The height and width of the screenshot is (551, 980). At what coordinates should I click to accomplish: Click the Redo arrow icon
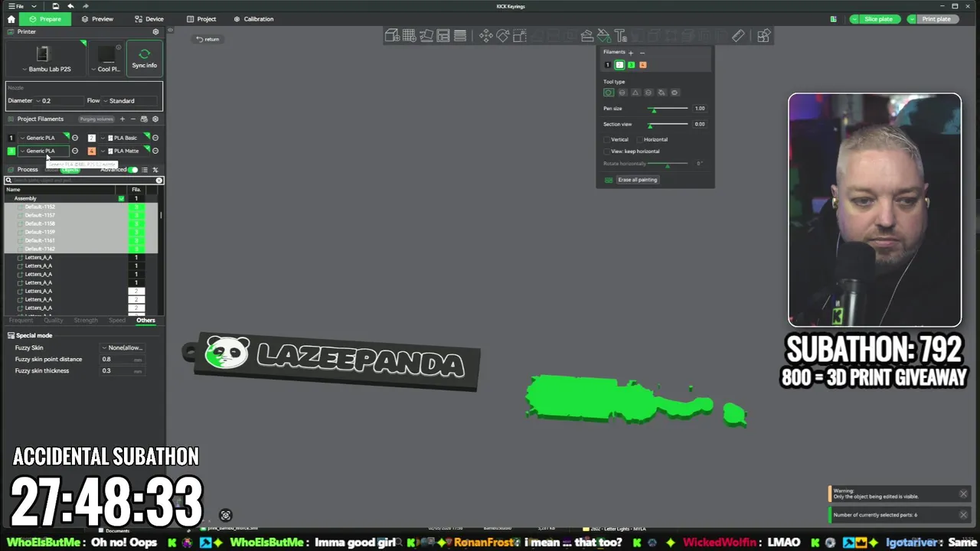click(x=85, y=6)
